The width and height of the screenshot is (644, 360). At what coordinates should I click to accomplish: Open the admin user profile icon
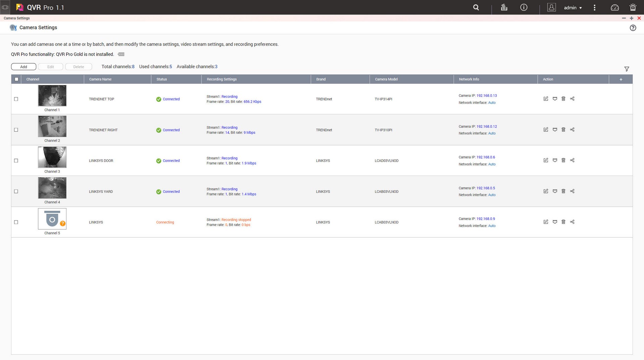click(x=551, y=7)
